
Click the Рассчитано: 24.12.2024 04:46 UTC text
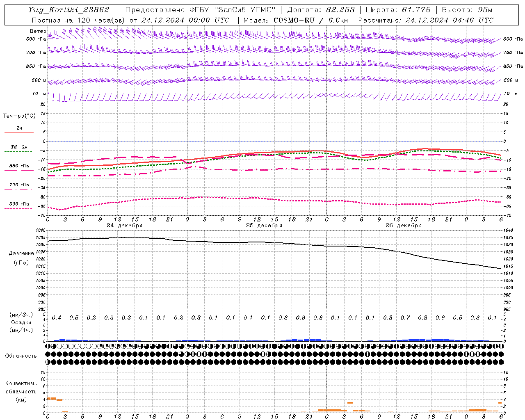tap(426, 20)
